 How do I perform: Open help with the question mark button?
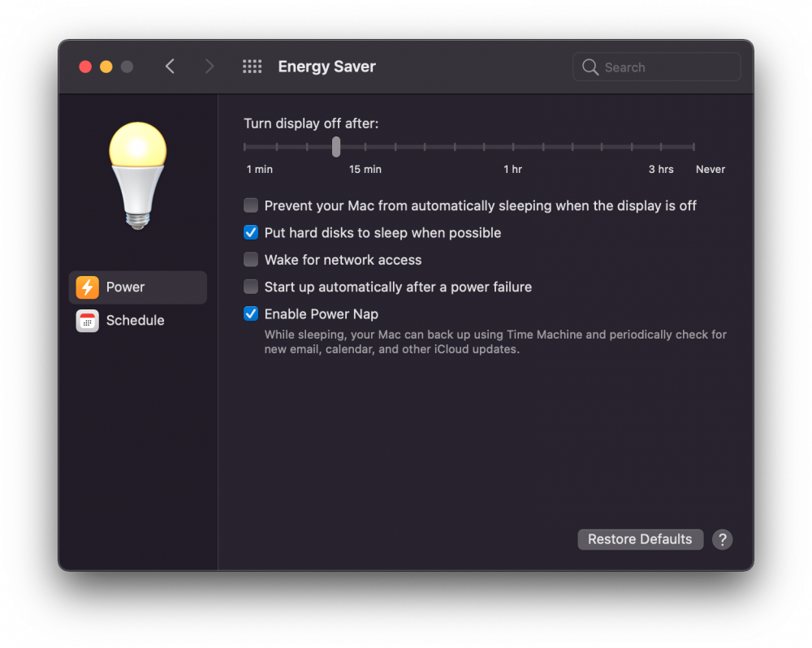coord(722,539)
